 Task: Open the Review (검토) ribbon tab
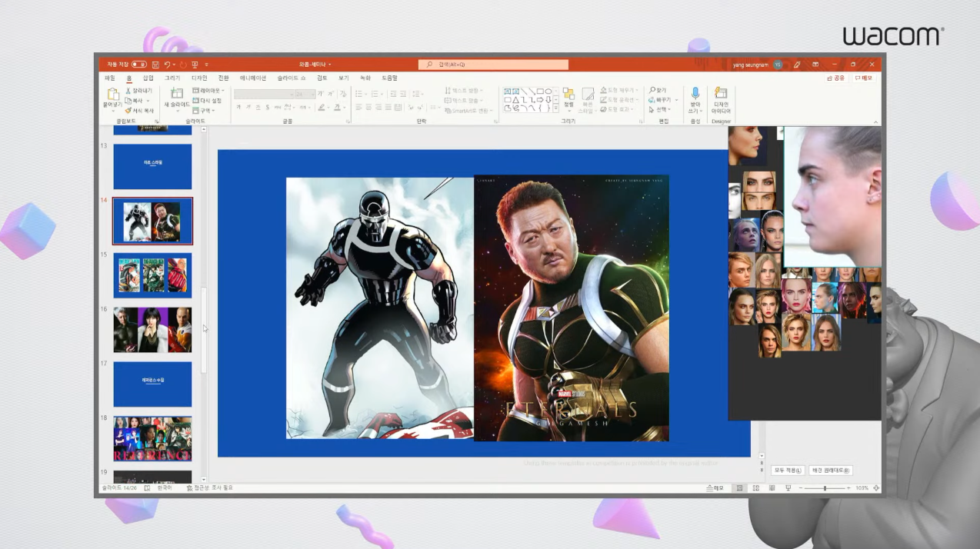point(322,78)
